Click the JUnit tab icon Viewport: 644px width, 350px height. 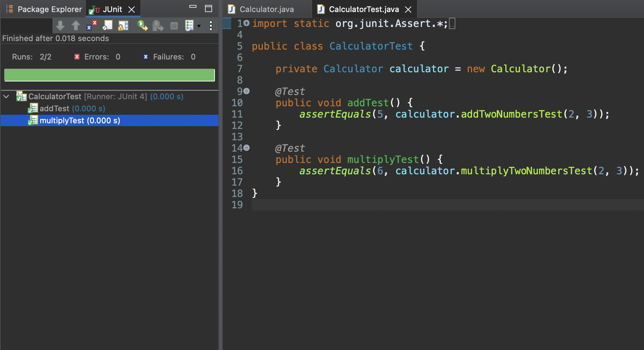[x=94, y=10]
